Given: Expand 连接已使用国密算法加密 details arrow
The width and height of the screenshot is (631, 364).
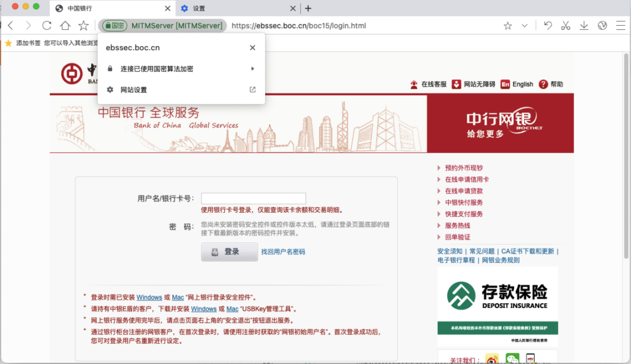Looking at the screenshot, I should click(x=252, y=69).
